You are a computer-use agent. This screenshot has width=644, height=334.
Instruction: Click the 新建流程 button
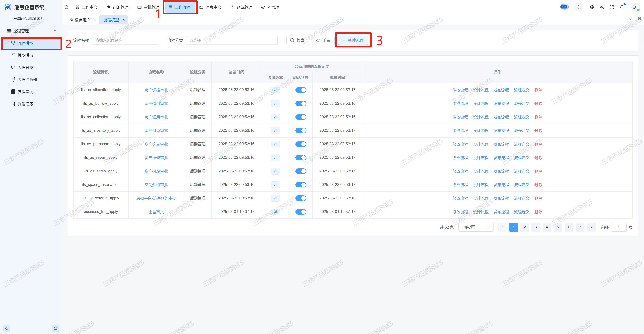click(x=353, y=40)
